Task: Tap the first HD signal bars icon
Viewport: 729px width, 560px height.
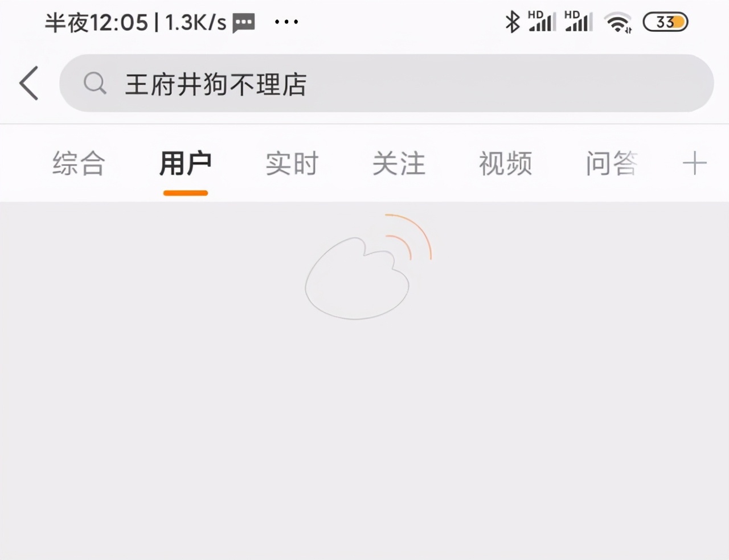Action: (542, 21)
